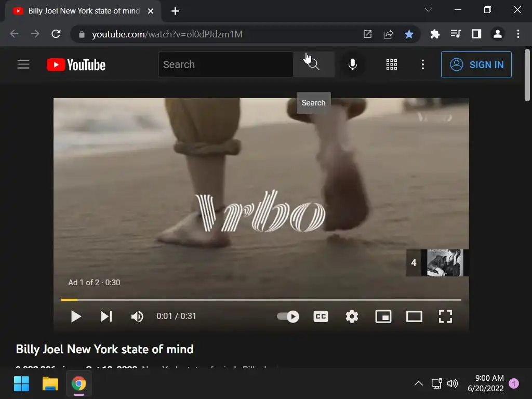Click the magnifier search button
The image size is (532, 399).
click(314, 64)
